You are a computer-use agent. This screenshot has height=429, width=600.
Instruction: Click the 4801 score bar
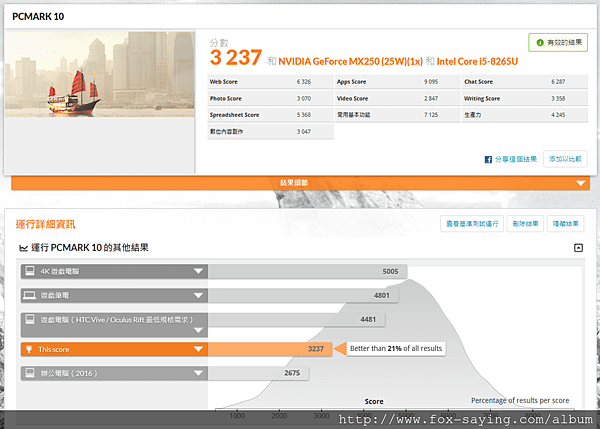click(x=303, y=295)
